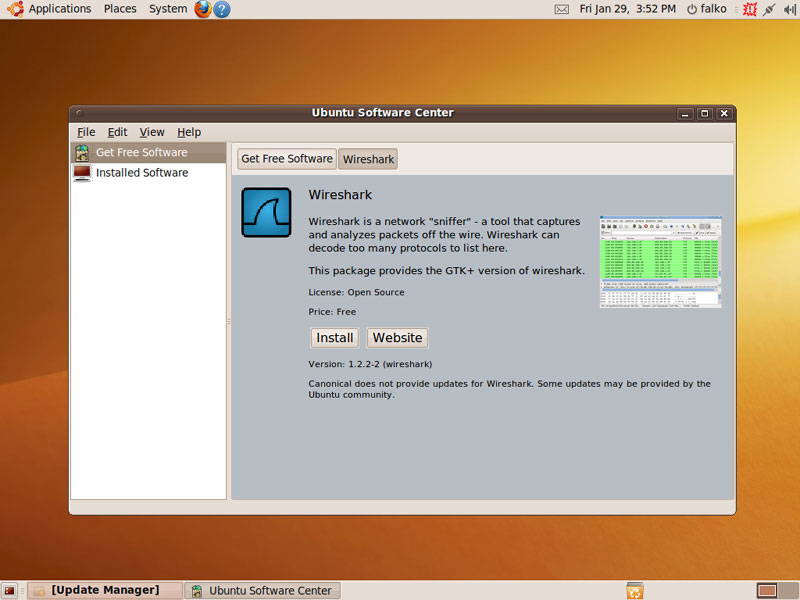The width and height of the screenshot is (800, 600).
Task: Click the Wireshark shark fin app icon
Action: click(x=266, y=213)
